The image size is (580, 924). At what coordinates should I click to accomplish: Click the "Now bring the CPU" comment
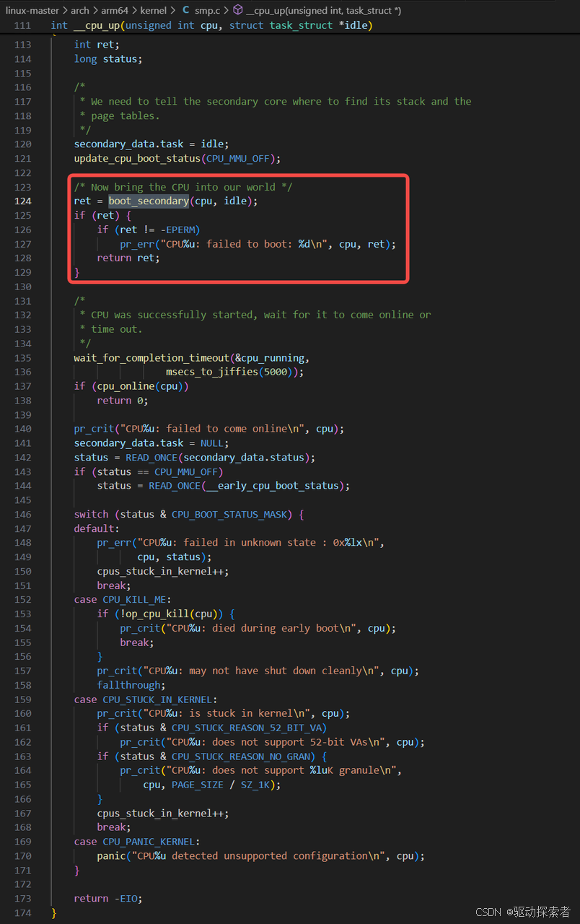pyautogui.click(x=183, y=187)
